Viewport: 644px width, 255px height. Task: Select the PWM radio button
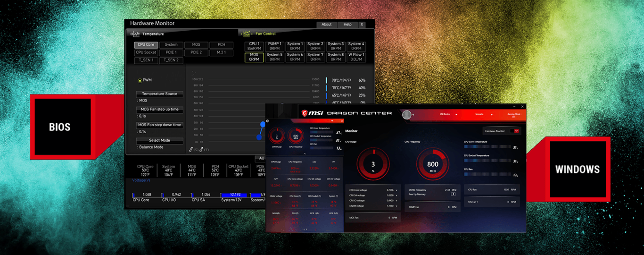point(140,81)
